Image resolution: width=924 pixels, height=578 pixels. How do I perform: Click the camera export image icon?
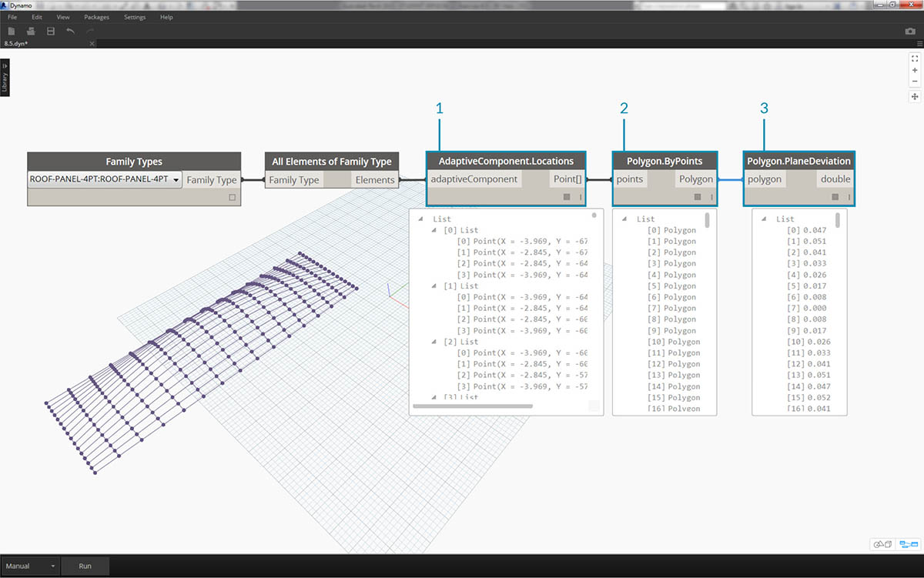[910, 32]
